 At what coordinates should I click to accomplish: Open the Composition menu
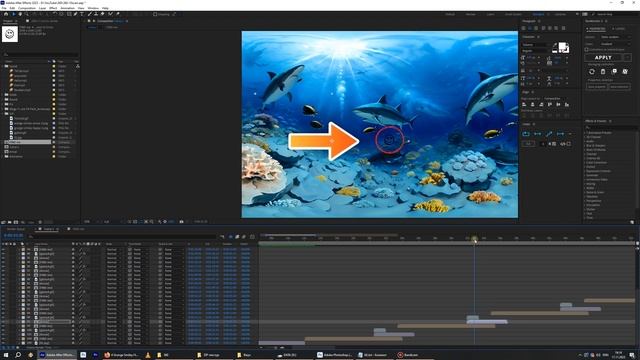click(27, 8)
